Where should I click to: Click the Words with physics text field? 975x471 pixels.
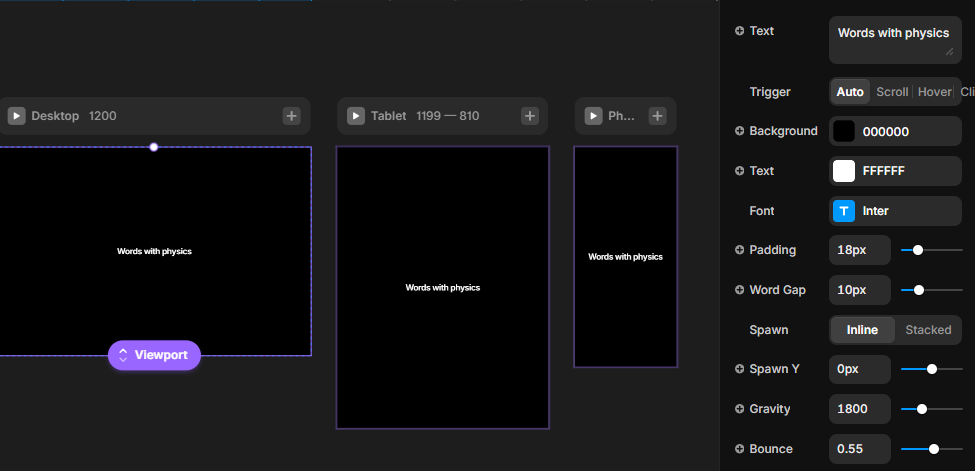coord(893,40)
